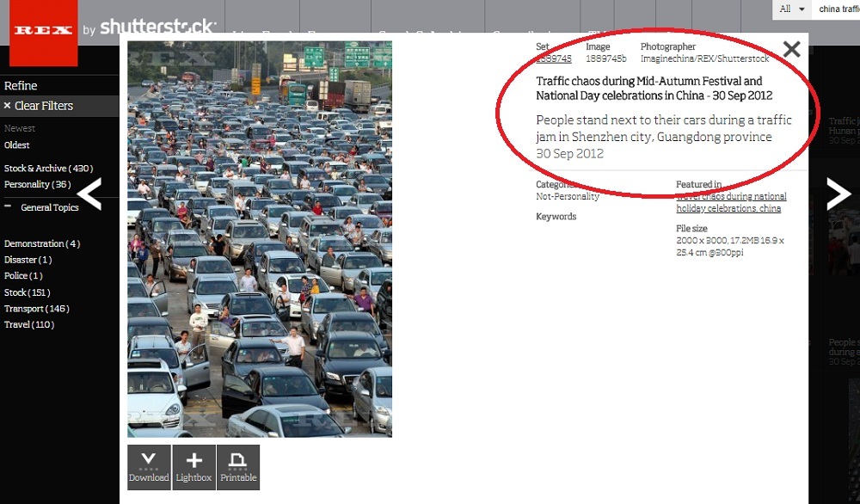Image resolution: width=860 pixels, height=504 pixels.
Task: Filter by Transport (146) topic
Action: pyautogui.click(x=37, y=309)
